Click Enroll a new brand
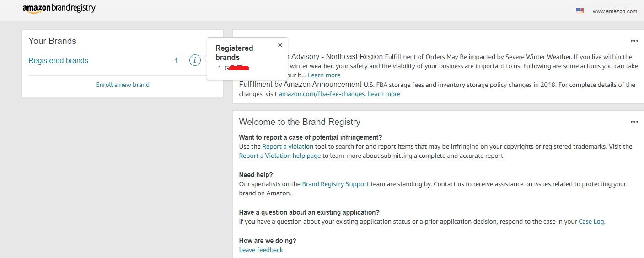Viewport: 644px width, 258px height. tap(123, 85)
